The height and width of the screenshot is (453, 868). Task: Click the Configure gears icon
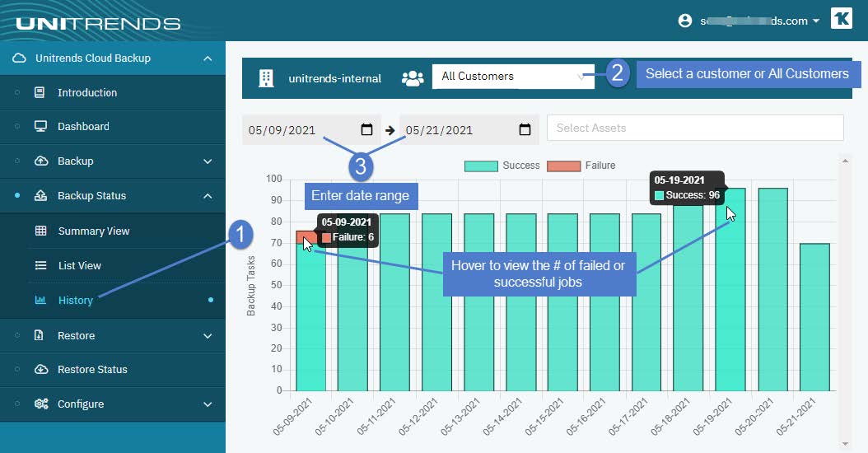(x=41, y=404)
